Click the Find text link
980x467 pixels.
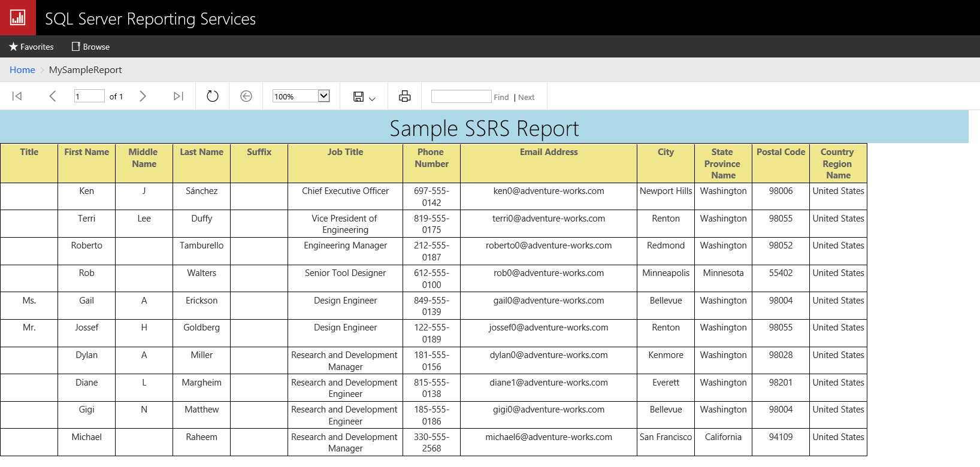click(x=501, y=97)
